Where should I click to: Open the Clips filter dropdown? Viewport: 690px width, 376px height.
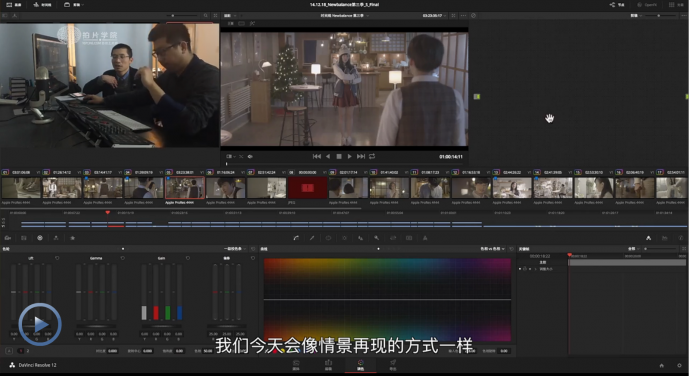pos(74,5)
